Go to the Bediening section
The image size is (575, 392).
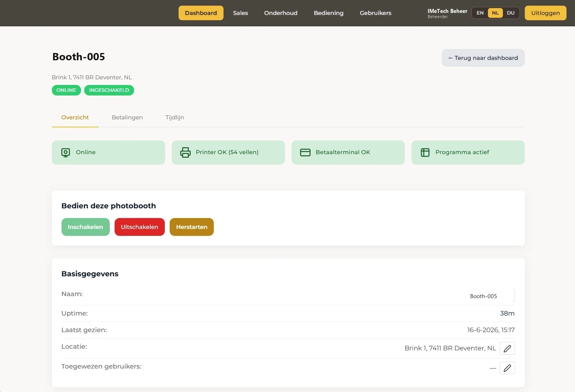click(329, 13)
